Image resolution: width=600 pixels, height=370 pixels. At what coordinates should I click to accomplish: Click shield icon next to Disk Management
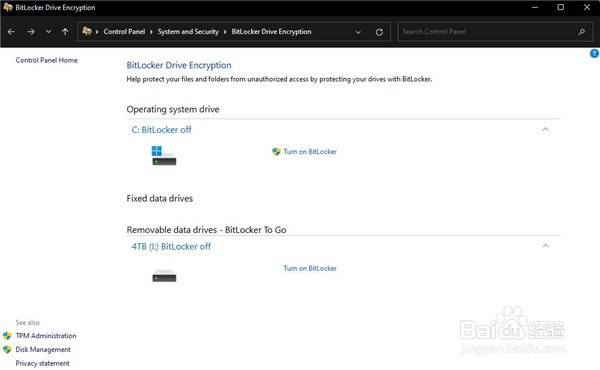[x=7, y=350]
